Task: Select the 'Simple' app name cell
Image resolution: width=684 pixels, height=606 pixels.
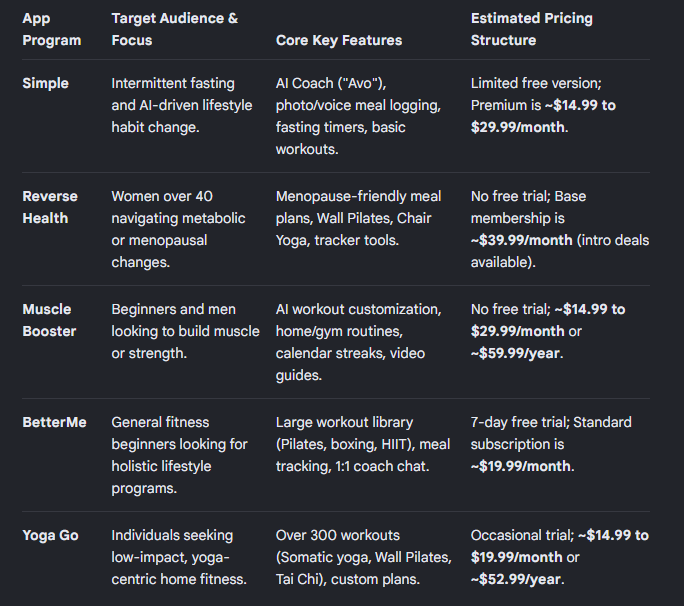Action: pyautogui.click(x=45, y=83)
